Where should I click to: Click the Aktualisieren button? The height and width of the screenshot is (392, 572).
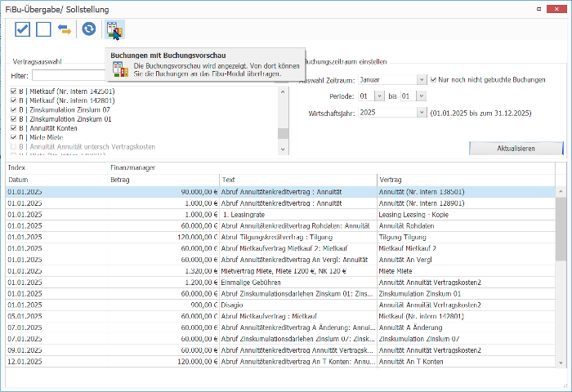point(516,149)
